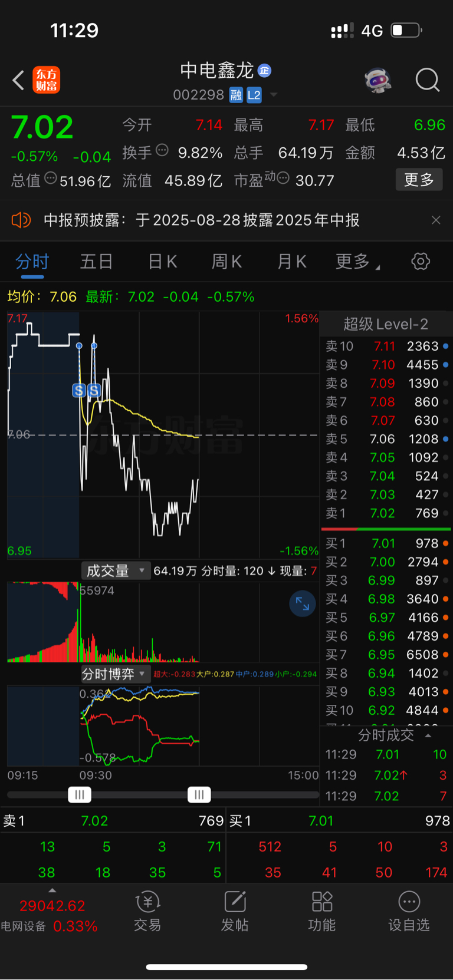Select the 卖5 7.06 order row
This screenshot has height=980, width=453.
386,439
